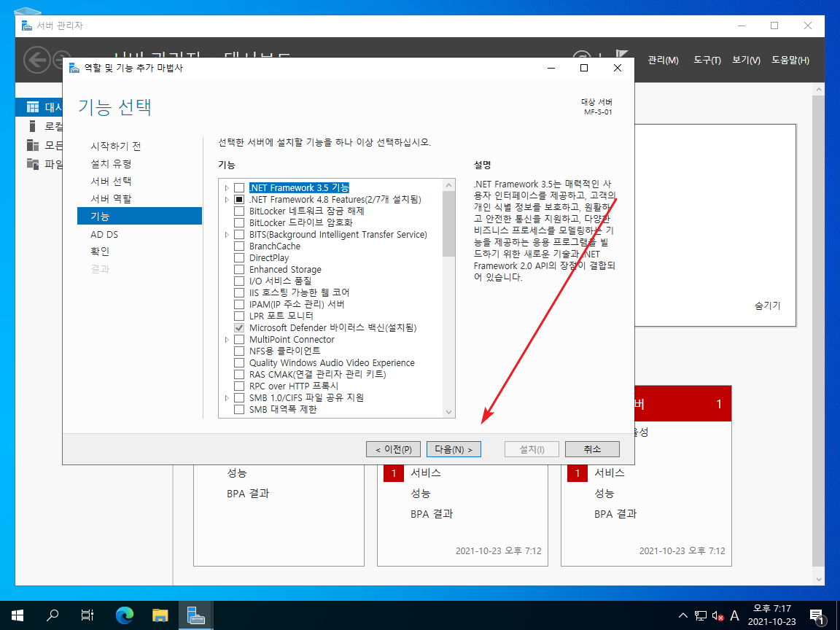Image resolution: width=840 pixels, height=630 pixels.
Task: Expand the BITS feature tree node
Action: (227, 235)
